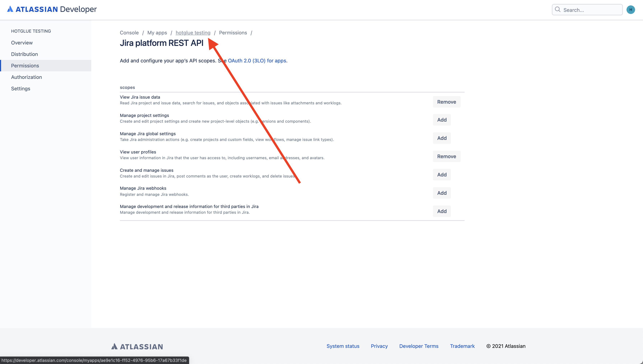Add the Create and manage issues scope
The width and height of the screenshot is (643, 364).
[442, 175]
